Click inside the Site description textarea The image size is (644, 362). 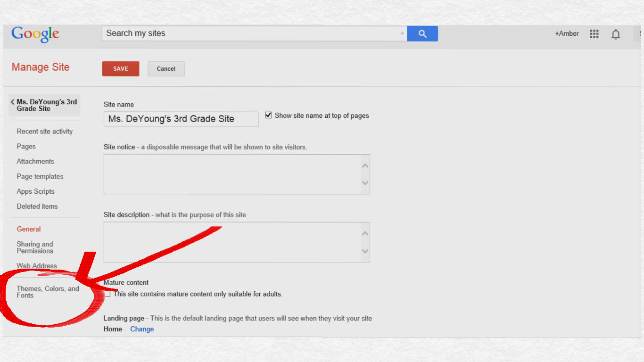237,242
